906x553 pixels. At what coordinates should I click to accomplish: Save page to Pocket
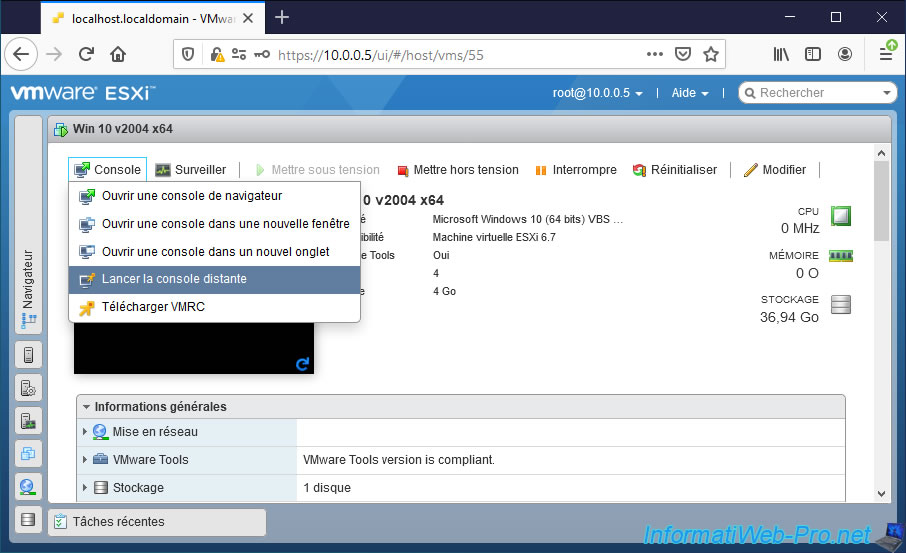pyautogui.click(x=683, y=54)
